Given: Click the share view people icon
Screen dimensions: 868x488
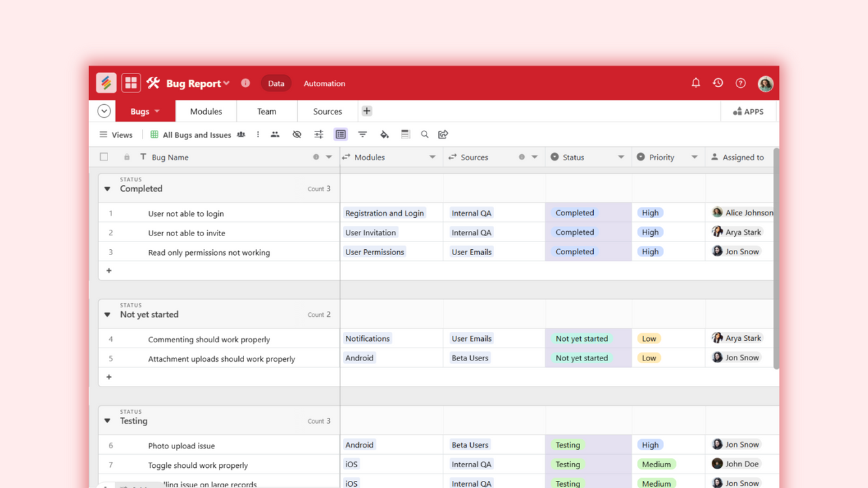Looking at the screenshot, I should 275,135.
